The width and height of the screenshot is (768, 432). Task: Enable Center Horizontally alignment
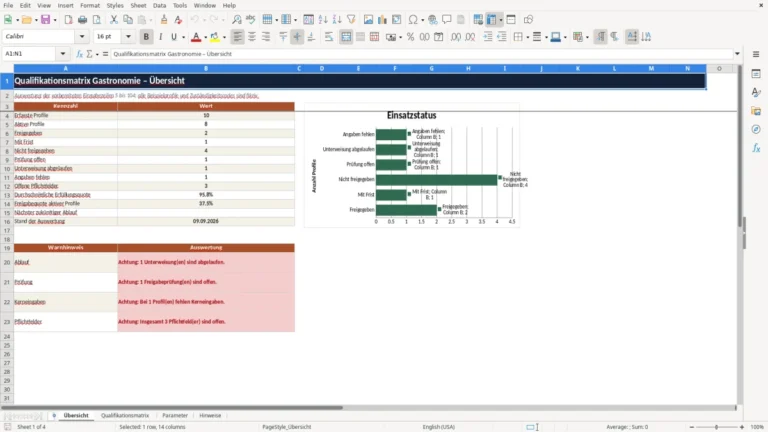click(x=252, y=37)
